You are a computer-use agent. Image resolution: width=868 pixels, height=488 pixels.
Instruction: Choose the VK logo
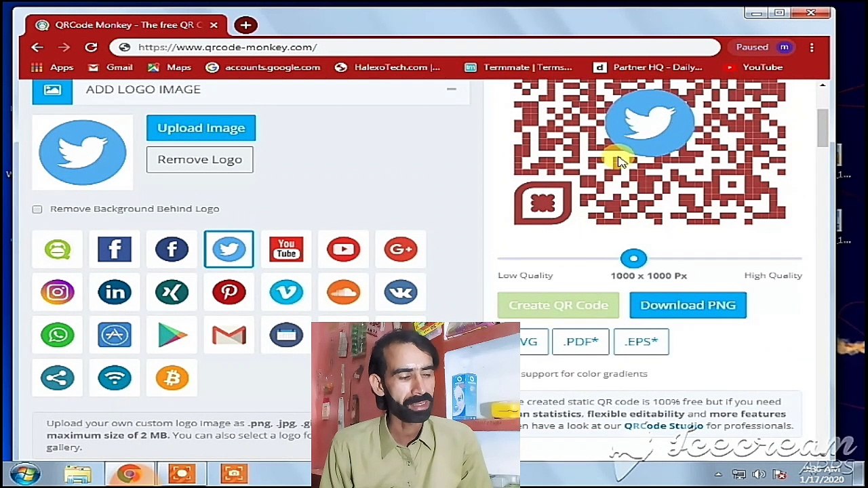401,292
